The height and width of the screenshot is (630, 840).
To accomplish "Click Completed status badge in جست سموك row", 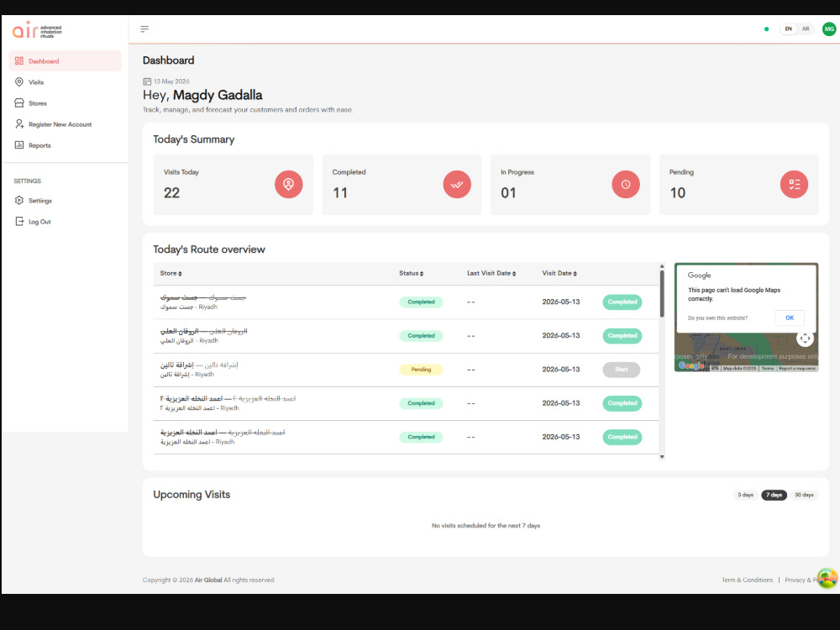I will click(x=421, y=302).
